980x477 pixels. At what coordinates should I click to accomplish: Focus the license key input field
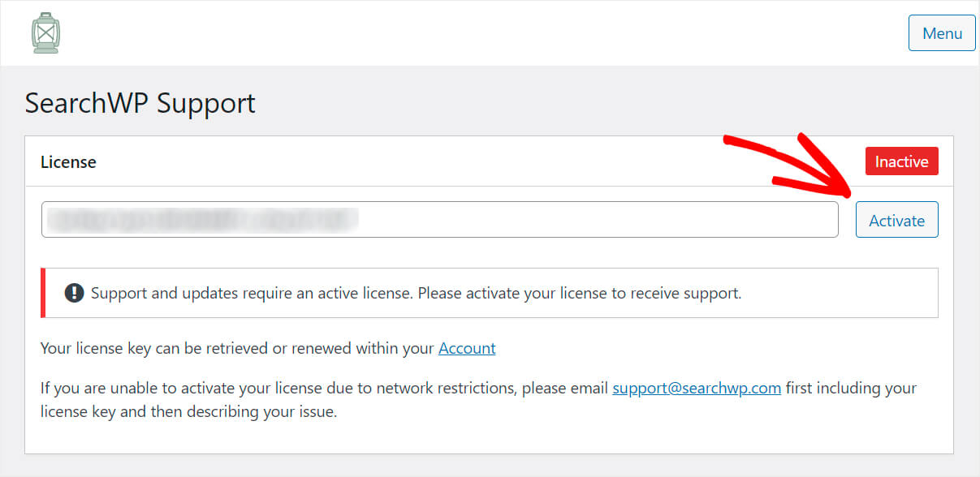[439, 220]
